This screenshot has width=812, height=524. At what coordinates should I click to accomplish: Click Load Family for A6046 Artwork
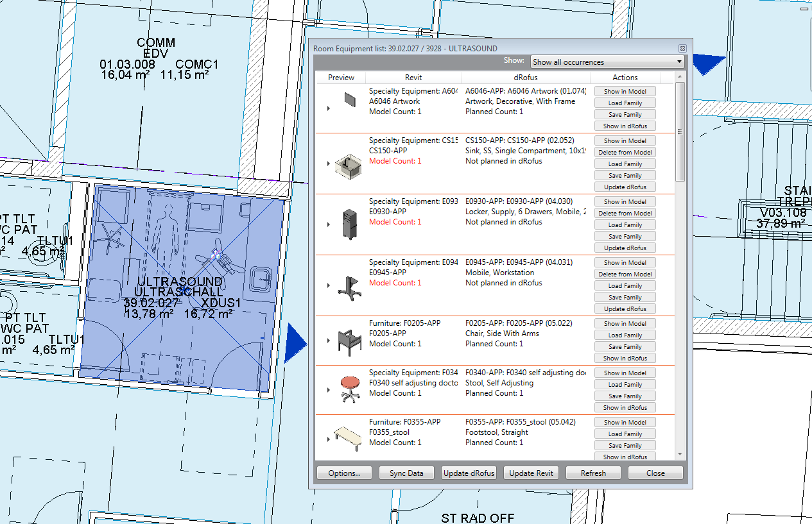click(x=625, y=103)
